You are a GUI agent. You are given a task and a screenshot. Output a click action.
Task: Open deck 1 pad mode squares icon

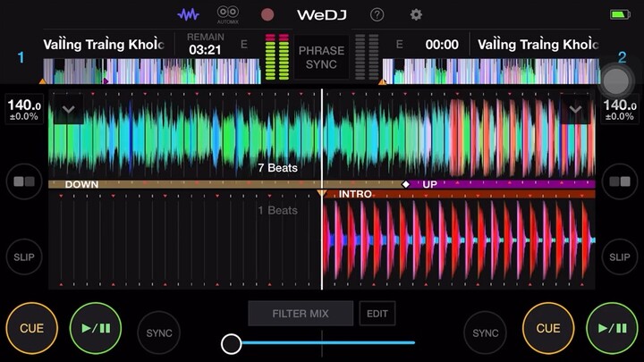pyautogui.click(x=24, y=181)
